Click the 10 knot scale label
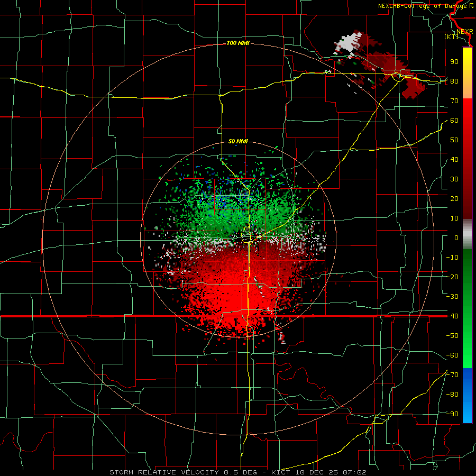This screenshot has width=476, height=476. pos(454,218)
